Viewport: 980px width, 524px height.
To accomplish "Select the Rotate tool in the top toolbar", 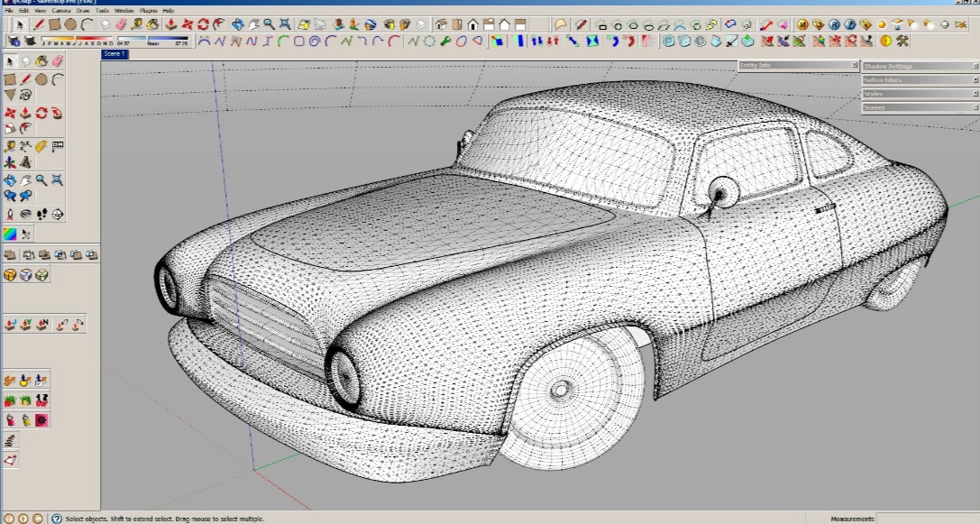I will (x=203, y=24).
